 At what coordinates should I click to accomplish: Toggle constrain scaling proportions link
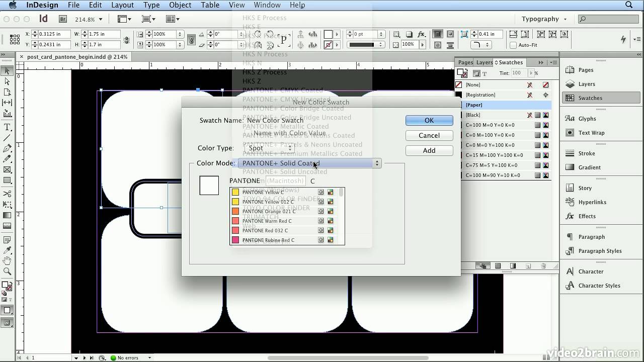click(x=191, y=39)
